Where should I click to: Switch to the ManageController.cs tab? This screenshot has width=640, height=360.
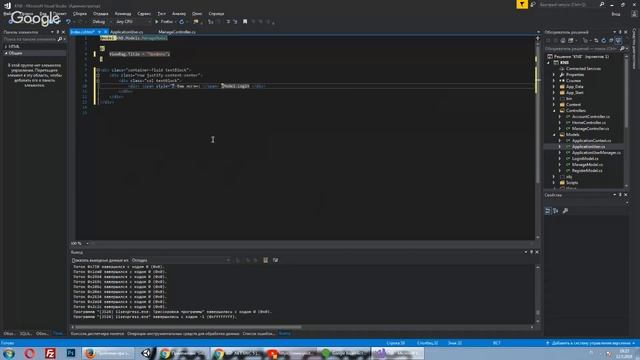[x=177, y=32]
